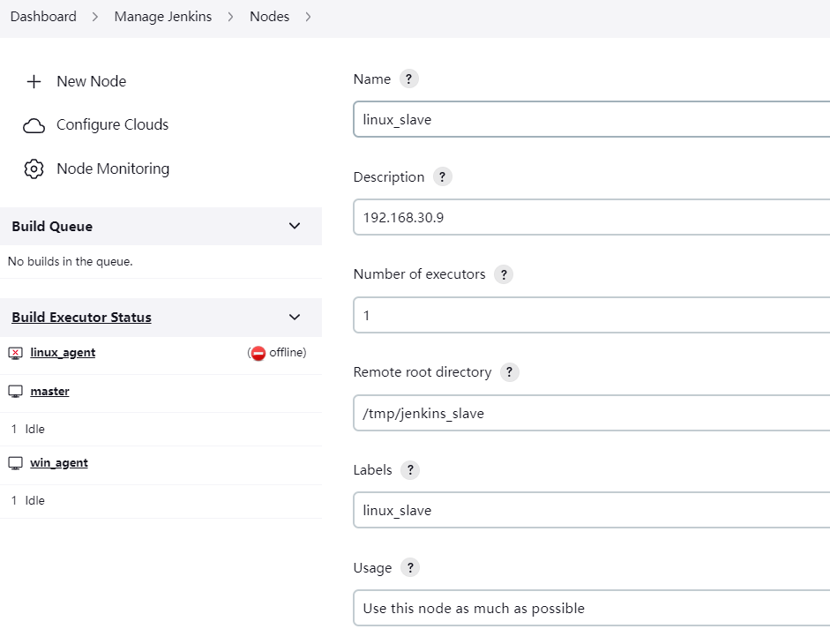Collapse the Build Queue panel

(295, 226)
